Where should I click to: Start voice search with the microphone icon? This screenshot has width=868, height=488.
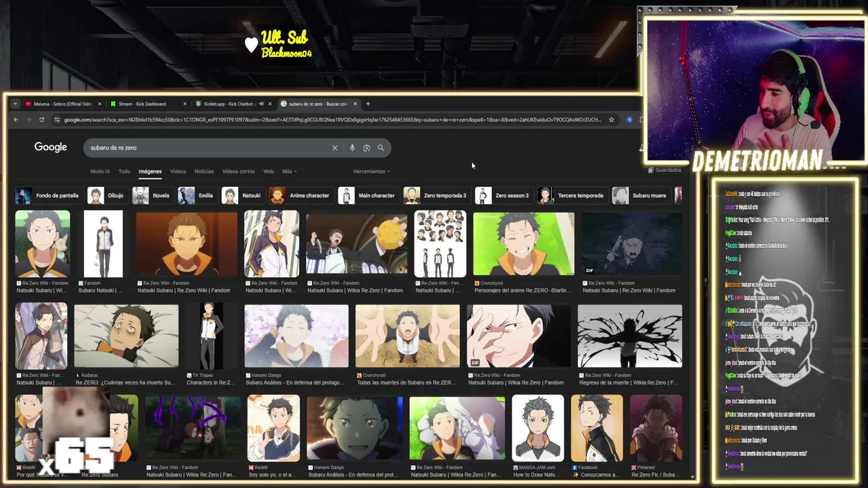click(352, 148)
